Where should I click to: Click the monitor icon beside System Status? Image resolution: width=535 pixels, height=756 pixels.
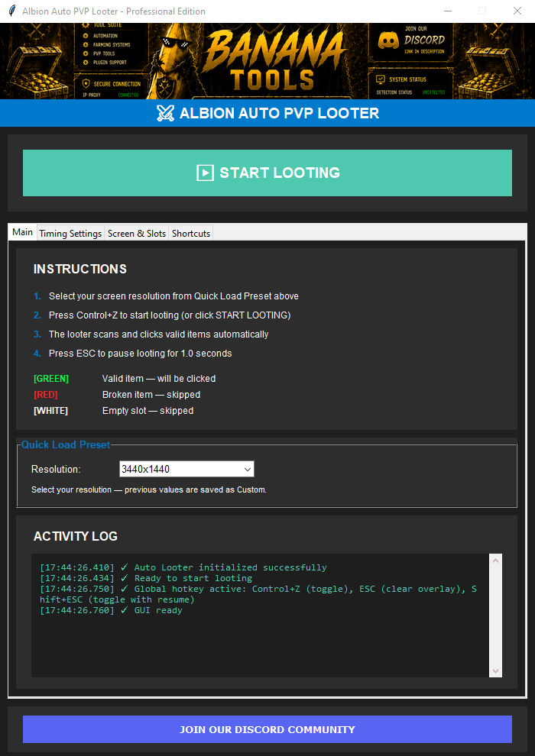click(380, 79)
